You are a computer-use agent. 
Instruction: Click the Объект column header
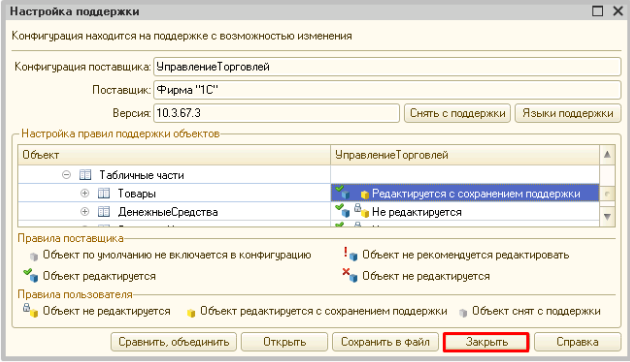click(174, 155)
